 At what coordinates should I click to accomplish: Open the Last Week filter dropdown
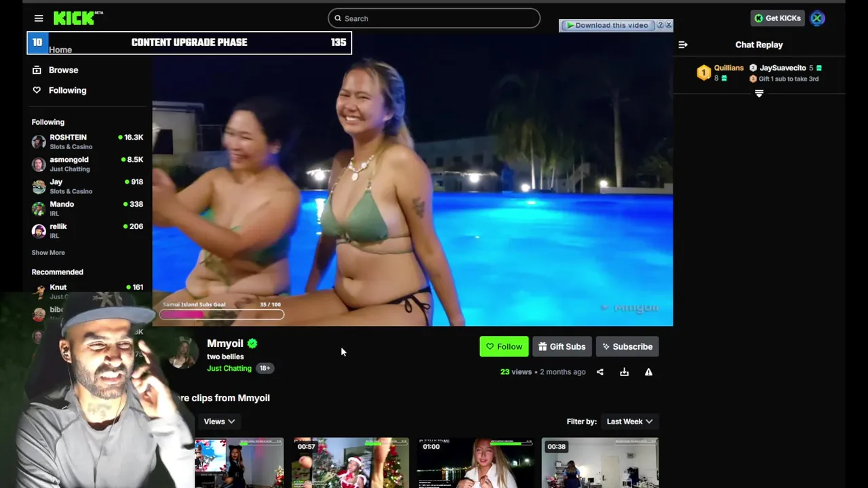pos(629,422)
